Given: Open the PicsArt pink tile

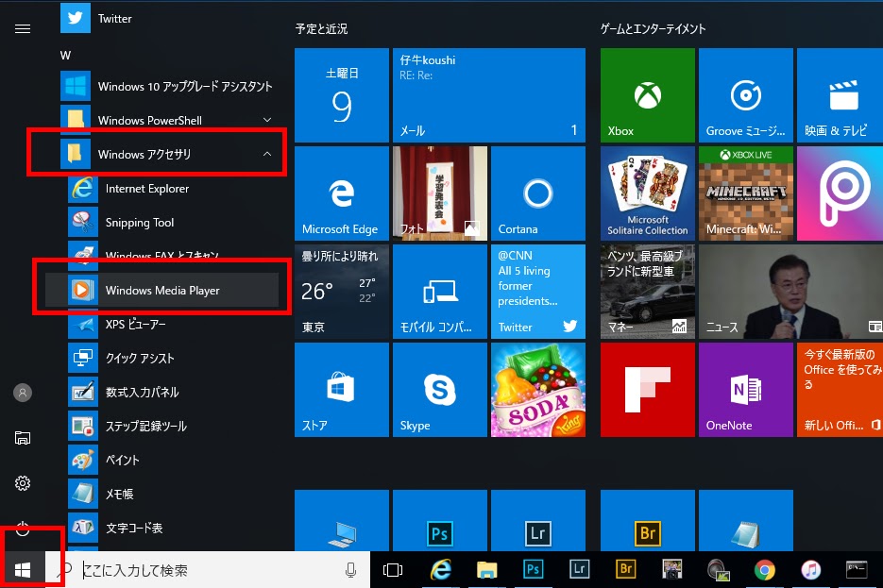Looking at the screenshot, I should point(841,193).
